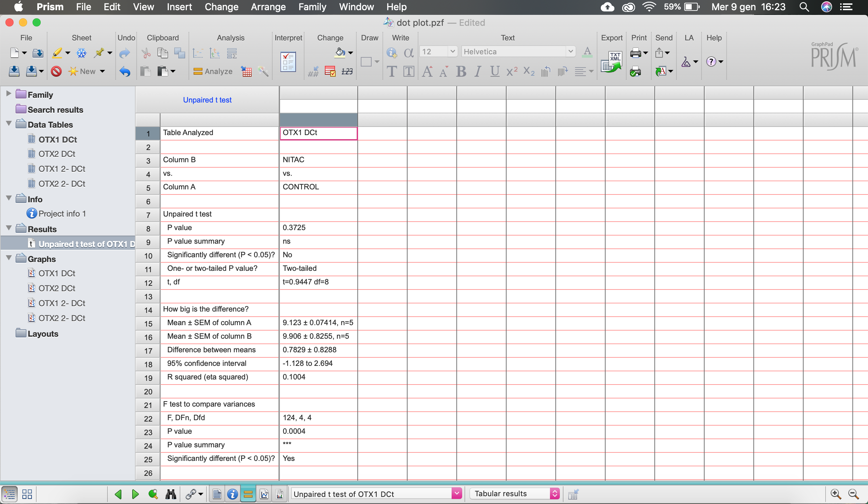Open the Insert menu
The image size is (868, 504).
click(x=179, y=7)
